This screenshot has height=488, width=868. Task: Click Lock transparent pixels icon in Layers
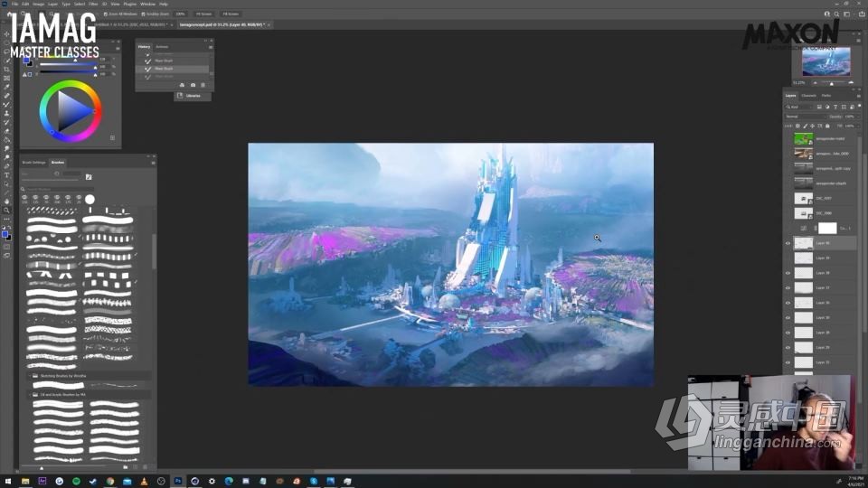pos(797,127)
